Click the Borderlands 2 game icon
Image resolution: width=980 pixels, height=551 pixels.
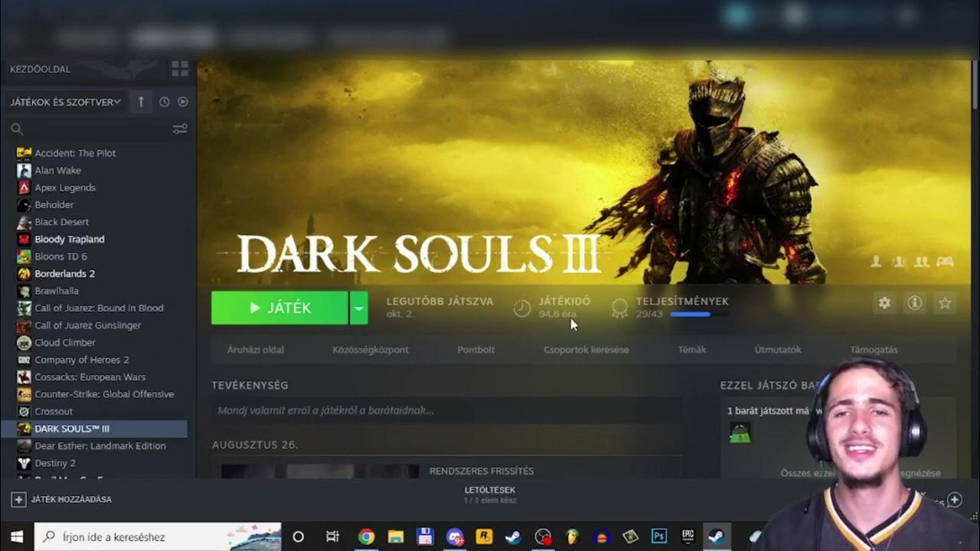pos(24,273)
